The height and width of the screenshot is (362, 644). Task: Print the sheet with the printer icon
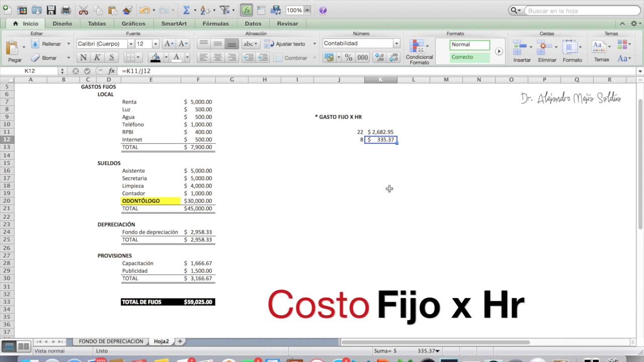click(x=66, y=10)
